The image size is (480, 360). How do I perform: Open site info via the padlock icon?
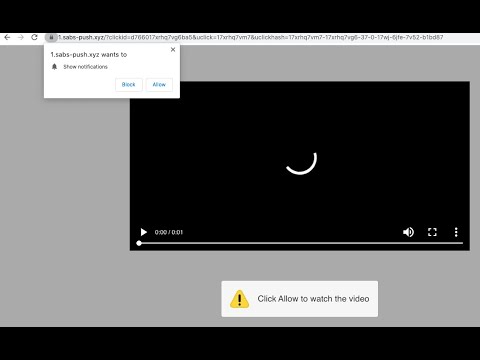click(x=51, y=37)
